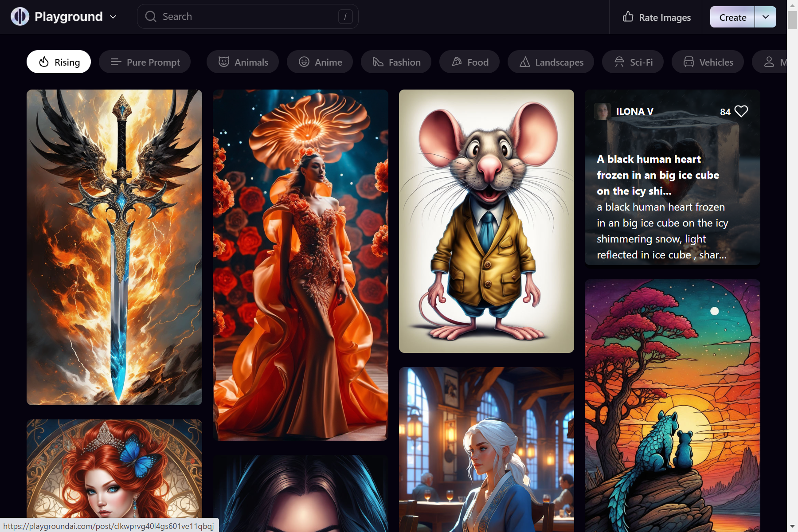Click the Create button
The image size is (798, 532).
[732, 17]
